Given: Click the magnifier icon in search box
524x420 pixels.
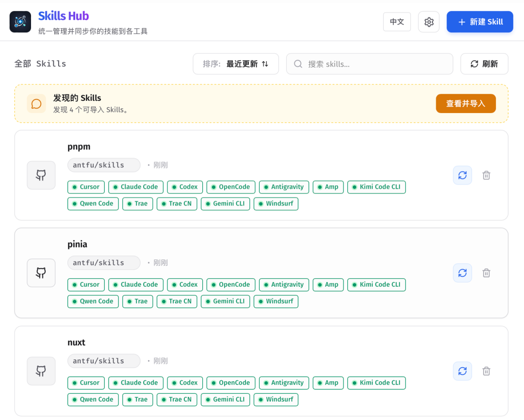Looking at the screenshot, I should pyautogui.click(x=298, y=64).
